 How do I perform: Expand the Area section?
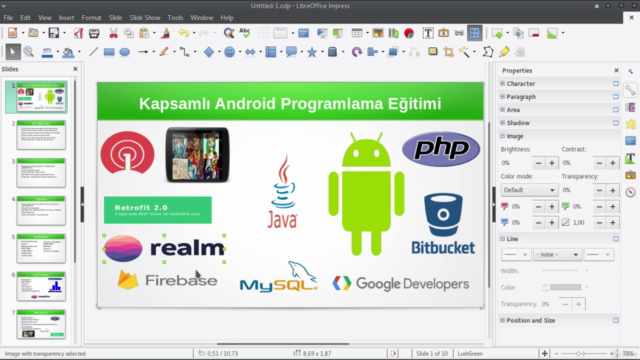(502, 109)
